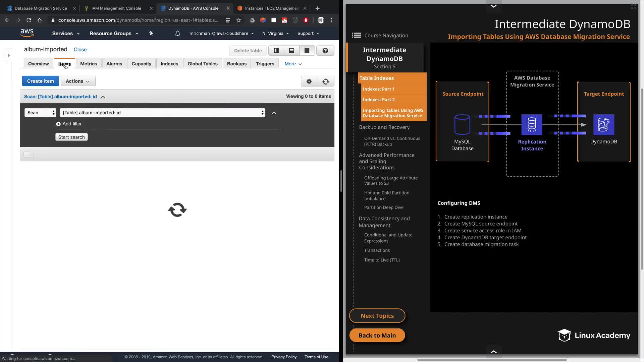This screenshot has width=644, height=362.
Task: Open the Backups tab
Action: tap(236, 64)
